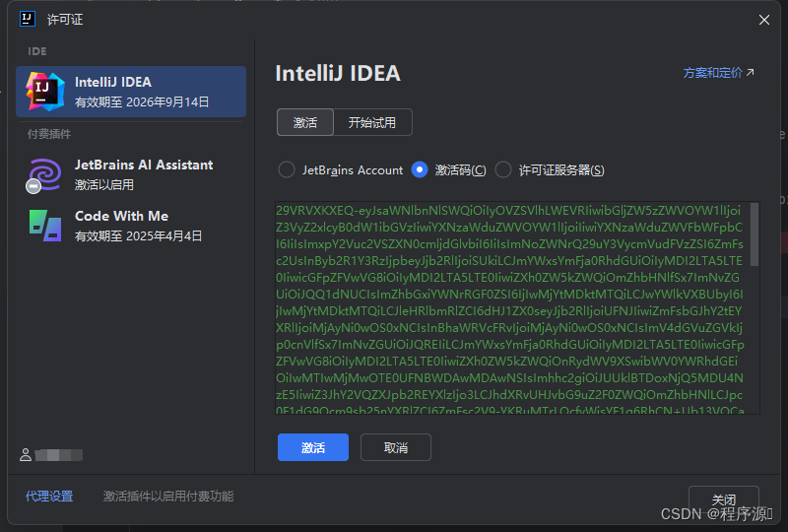This screenshot has width=788, height=532.
Task: Switch to the 开始试用 tab
Action: click(x=372, y=123)
